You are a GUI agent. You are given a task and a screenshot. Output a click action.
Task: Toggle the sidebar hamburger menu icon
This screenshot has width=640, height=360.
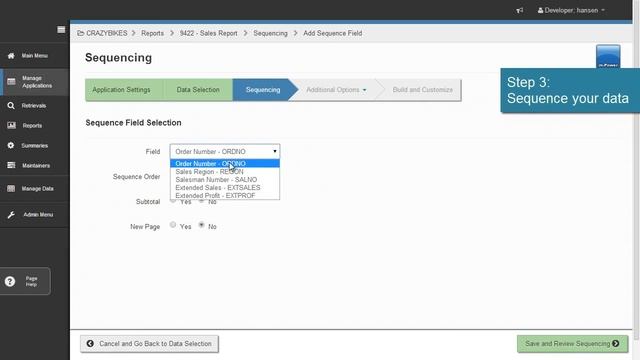coord(61,29)
